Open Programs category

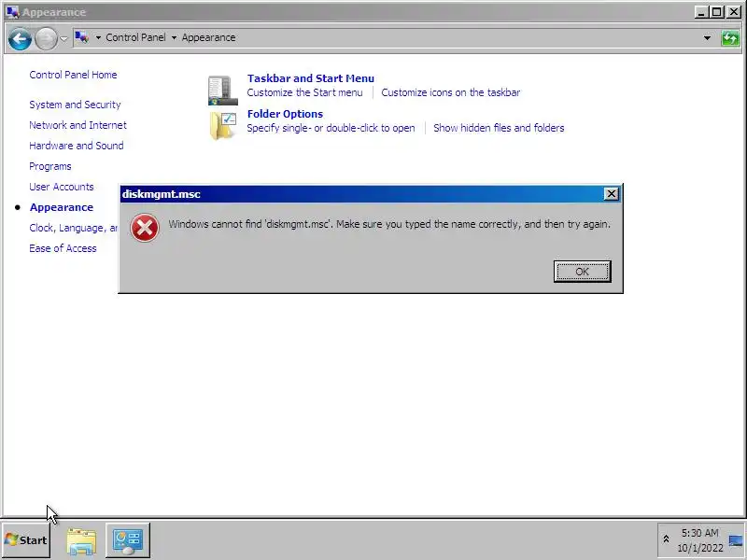(50, 166)
